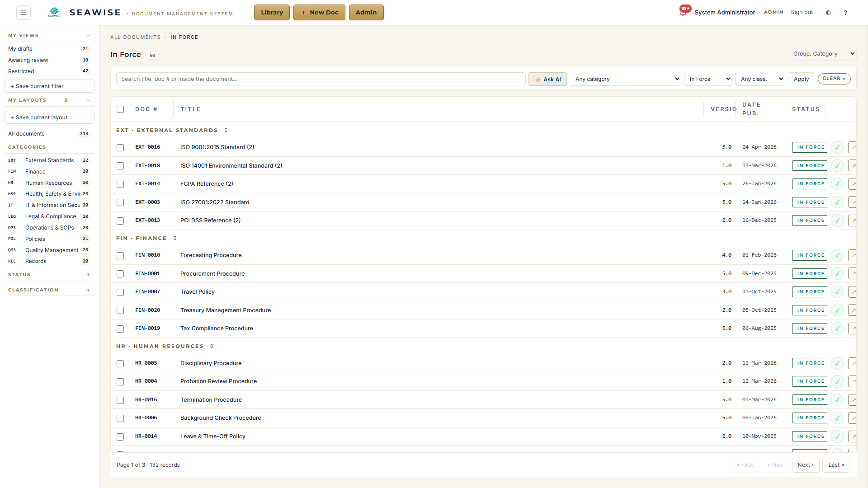Tick the Travel Policy checkbox
868x488 pixels.
point(120,292)
